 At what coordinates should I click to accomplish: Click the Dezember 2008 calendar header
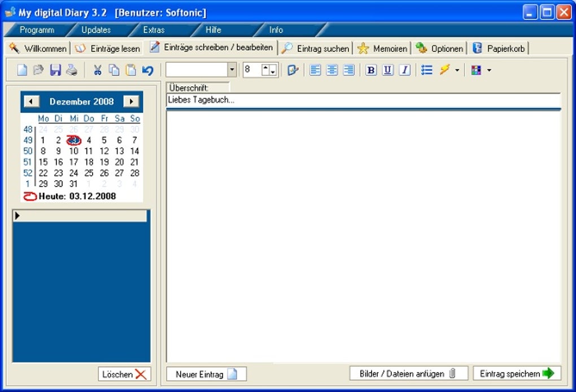[x=81, y=102]
